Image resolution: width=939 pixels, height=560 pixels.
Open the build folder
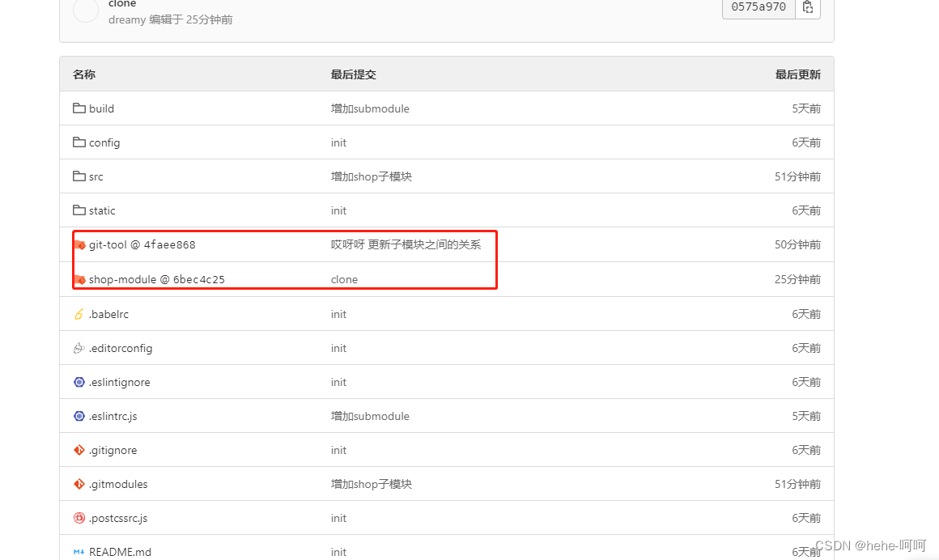(x=101, y=108)
